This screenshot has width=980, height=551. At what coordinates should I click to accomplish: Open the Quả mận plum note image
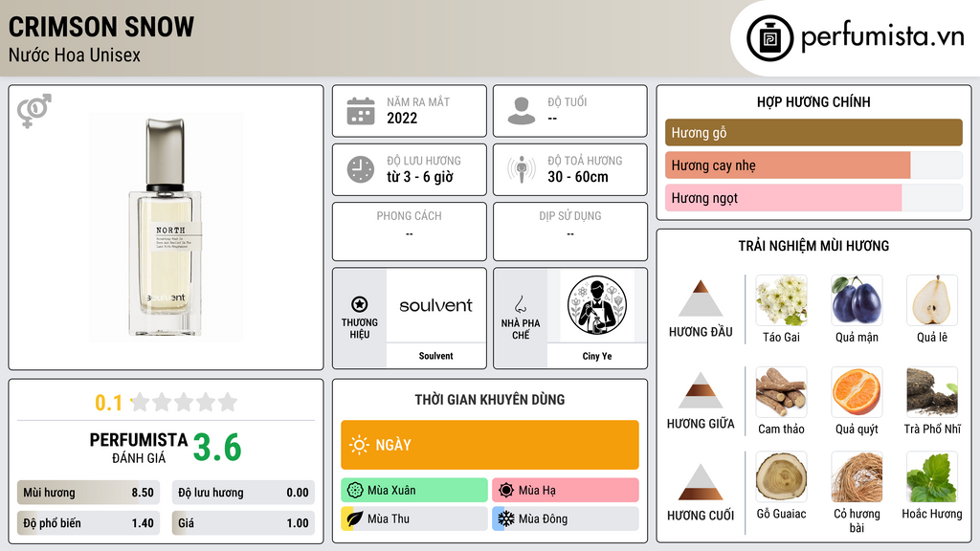click(x=857, y=300)
